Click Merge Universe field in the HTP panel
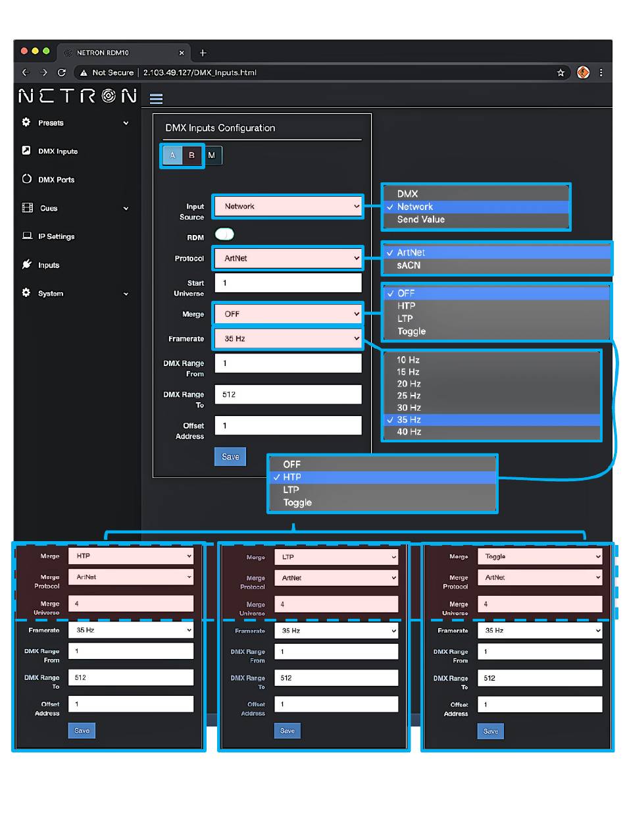Viewport: 625px width, 840px height. coord(131,604)
